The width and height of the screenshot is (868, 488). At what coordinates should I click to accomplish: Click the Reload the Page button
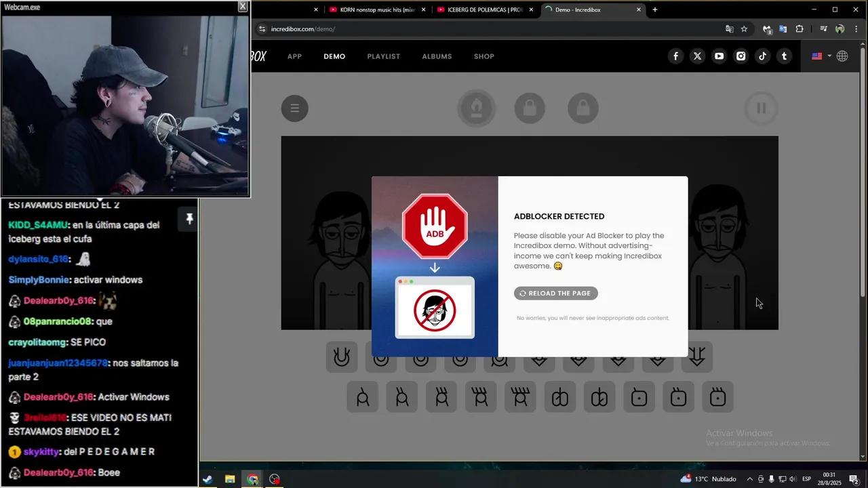(x=556, y=293)
